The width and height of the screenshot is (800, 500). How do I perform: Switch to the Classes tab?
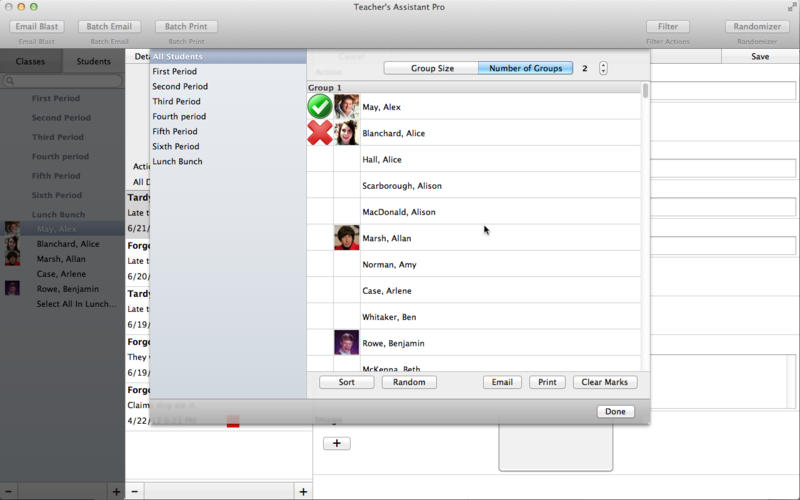30,62
